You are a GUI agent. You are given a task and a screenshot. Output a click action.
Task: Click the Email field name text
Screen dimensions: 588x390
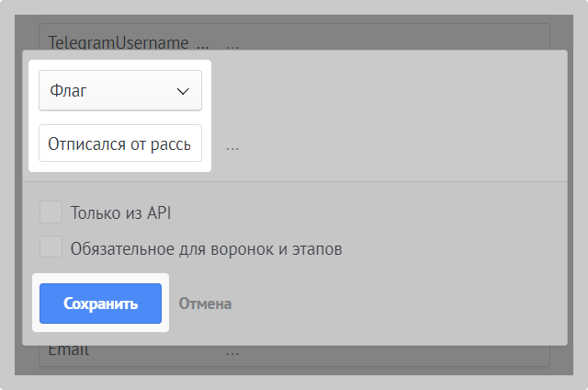tap(69, 350)
